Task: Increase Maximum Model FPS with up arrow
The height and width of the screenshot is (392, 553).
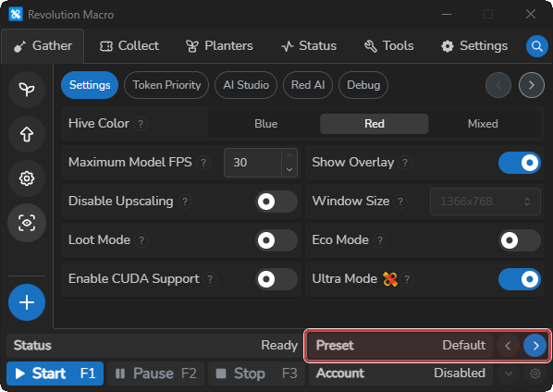Action: click(289, 156)
